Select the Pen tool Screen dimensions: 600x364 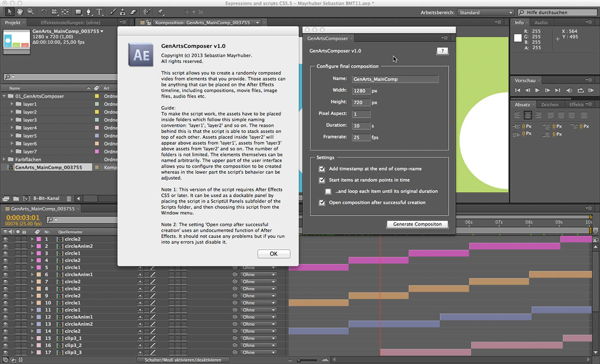(89, 12)
